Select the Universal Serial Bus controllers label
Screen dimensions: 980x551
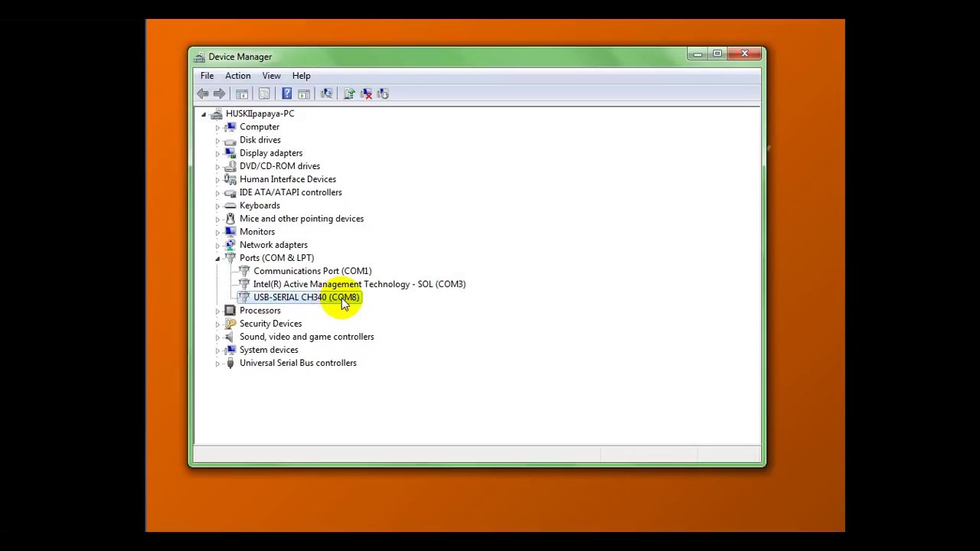[x=298, y=363]
